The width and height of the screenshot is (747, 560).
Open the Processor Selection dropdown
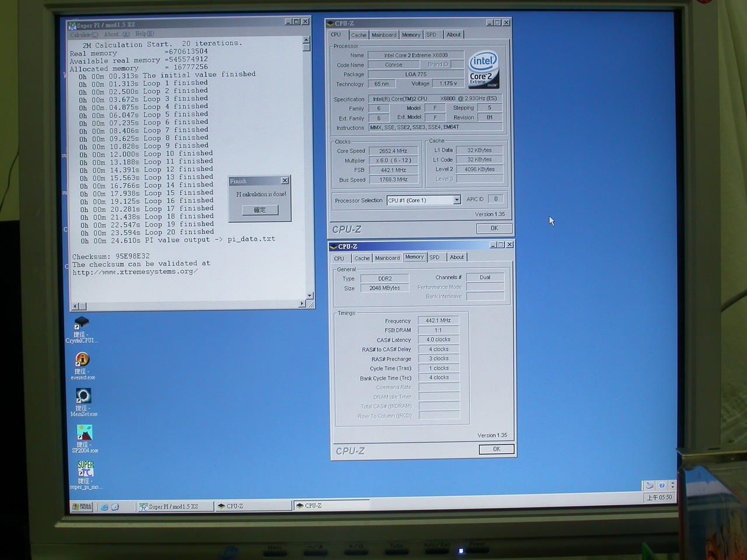pos(456,200)
